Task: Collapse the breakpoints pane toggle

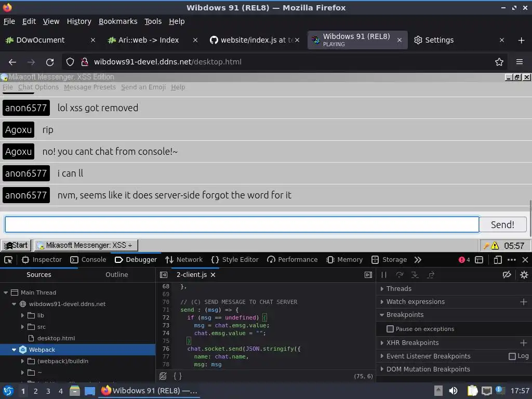Action: pos(368,275)
